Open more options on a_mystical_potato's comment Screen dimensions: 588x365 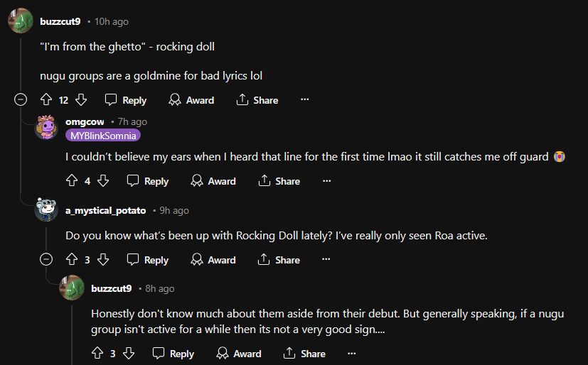click(x=326, y=260)
